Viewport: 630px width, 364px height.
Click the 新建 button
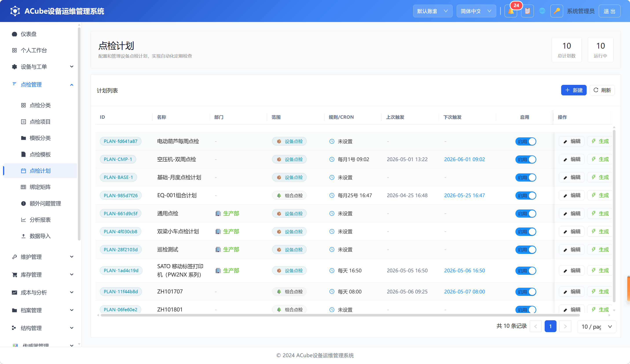coord(573,90)
